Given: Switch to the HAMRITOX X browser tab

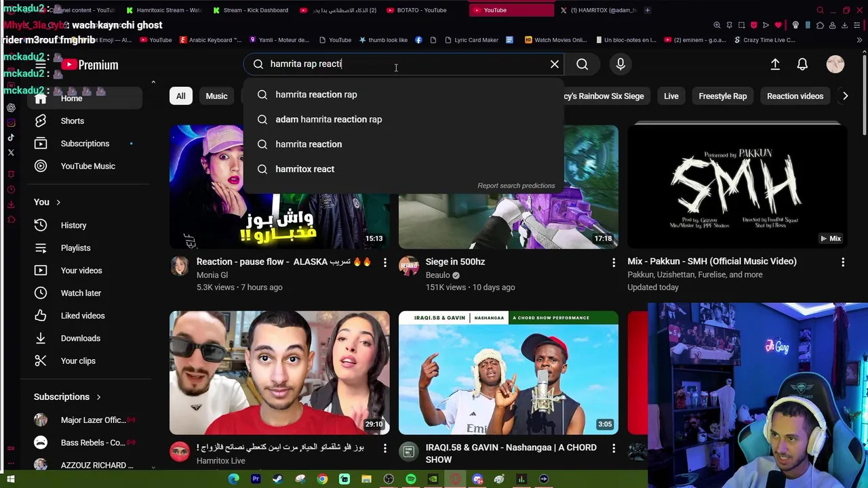Looking at the screenshot, I should (x=598, y=10).
